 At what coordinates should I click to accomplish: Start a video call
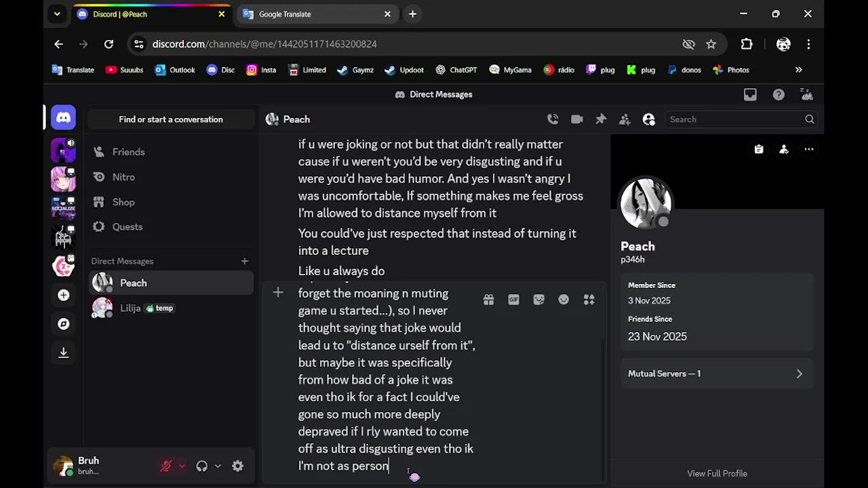tap(577, 119)
